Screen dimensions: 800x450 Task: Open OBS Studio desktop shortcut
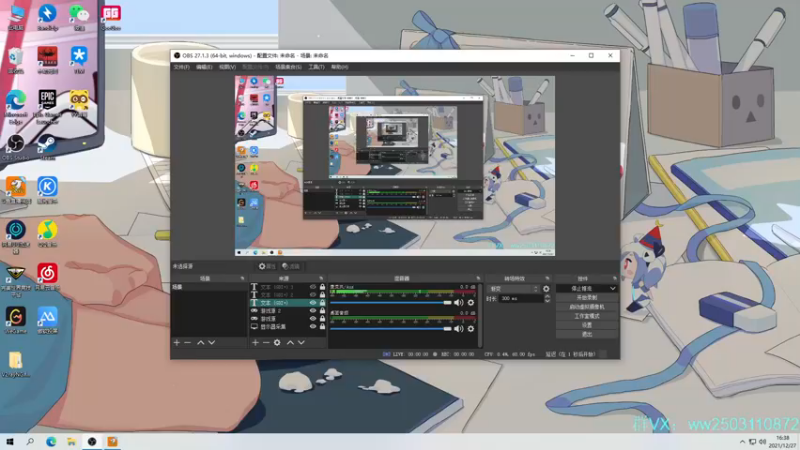coord(15,147)
